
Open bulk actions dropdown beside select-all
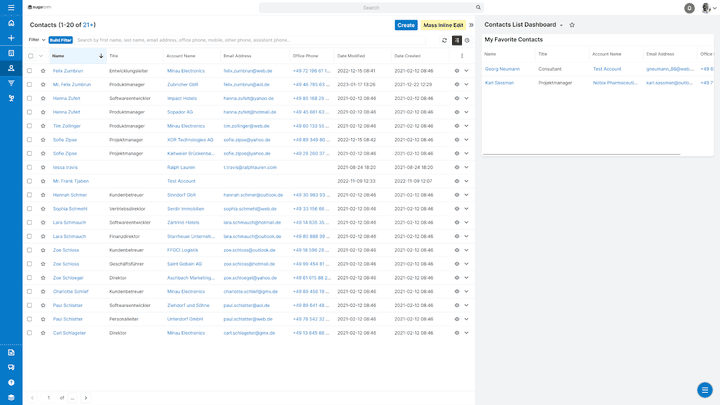(x=41, y=56)
